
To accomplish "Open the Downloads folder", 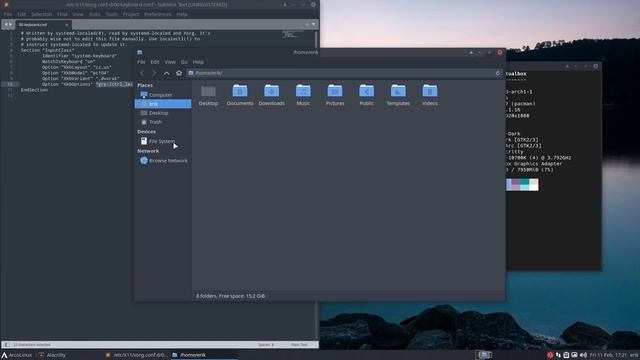I will click(x=271, y=95).
